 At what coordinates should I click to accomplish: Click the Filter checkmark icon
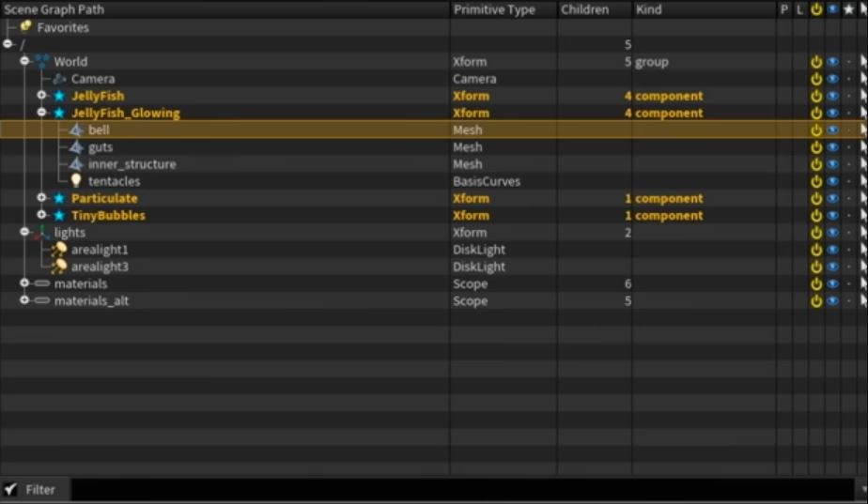tap(10, 489)
